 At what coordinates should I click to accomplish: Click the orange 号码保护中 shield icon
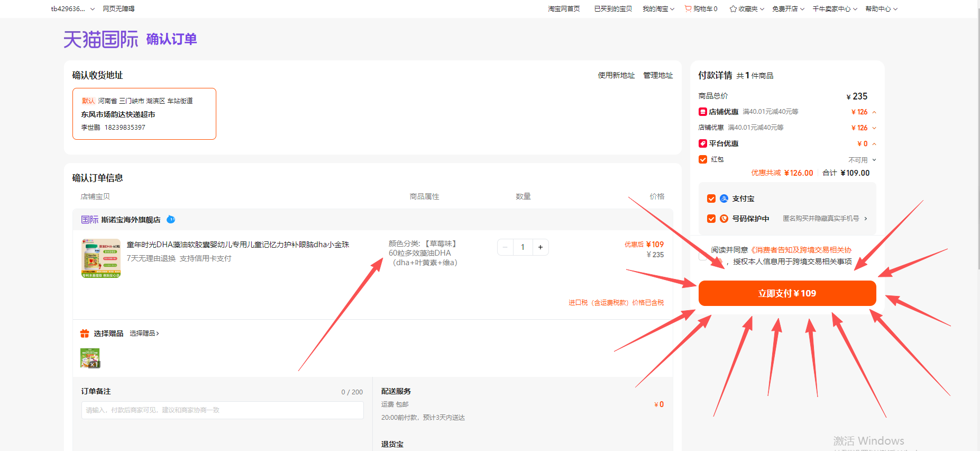pos(724,219)
